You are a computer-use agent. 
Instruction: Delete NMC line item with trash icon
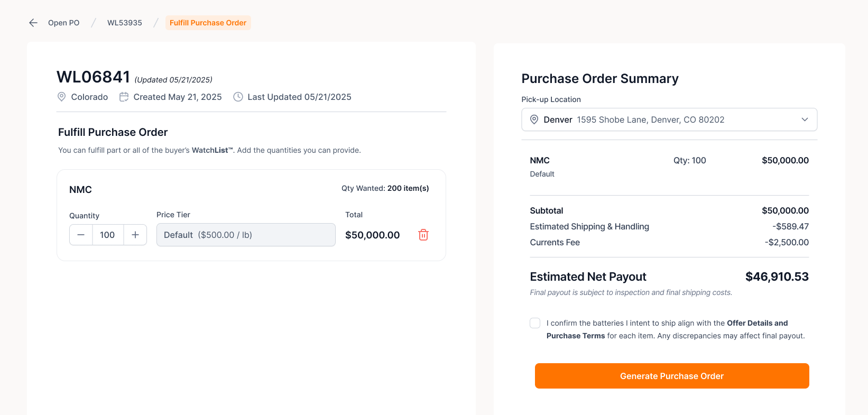coord(423,235)
